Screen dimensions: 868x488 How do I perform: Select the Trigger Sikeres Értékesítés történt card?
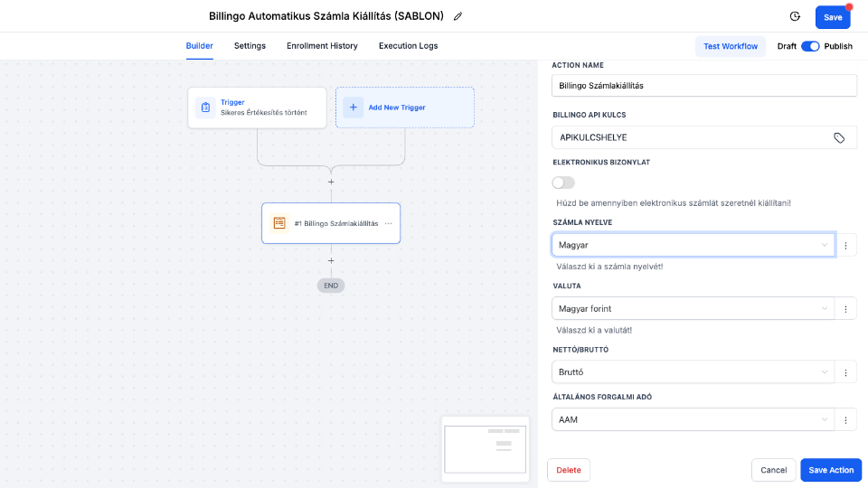[x=258, y=108]
